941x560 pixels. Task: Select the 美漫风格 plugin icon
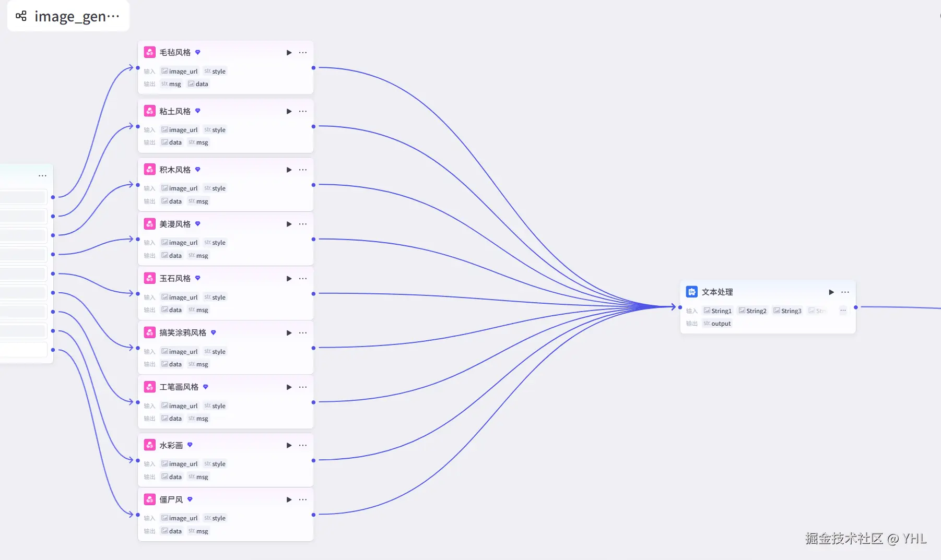tap(150, 224)
